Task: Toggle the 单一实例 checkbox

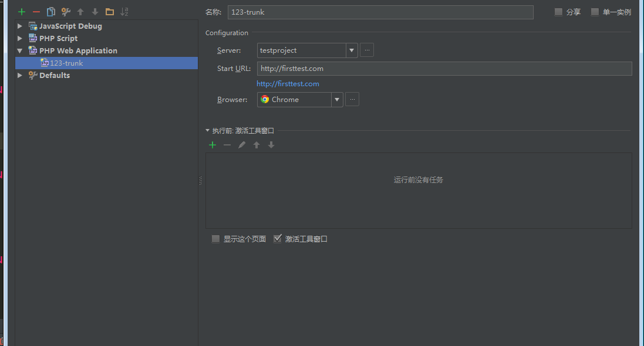Action: coord(595,12)
